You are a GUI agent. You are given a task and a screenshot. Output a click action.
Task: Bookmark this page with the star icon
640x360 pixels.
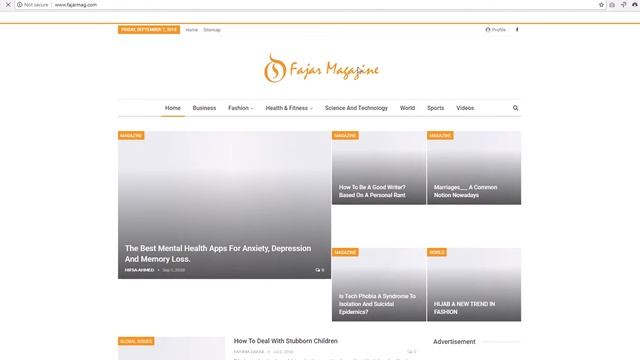(x=601, y=5)
